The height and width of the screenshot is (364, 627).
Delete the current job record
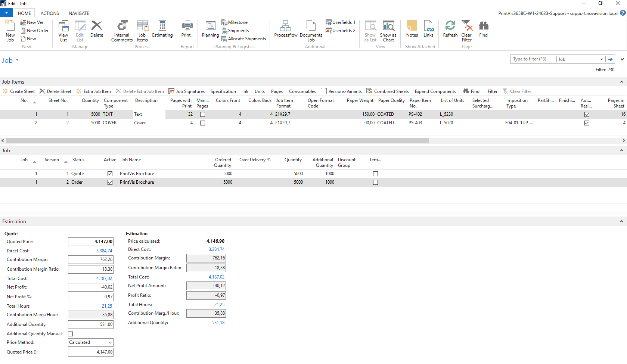click(97, 29)
